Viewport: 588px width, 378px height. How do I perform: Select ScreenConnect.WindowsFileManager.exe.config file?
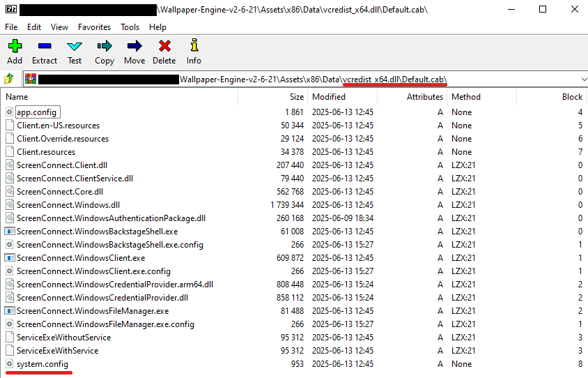tap(105, 324)
